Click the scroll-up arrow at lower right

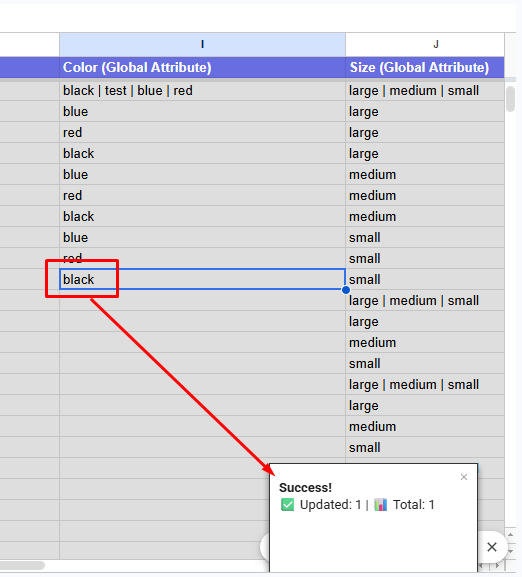[x=510, y=534]
